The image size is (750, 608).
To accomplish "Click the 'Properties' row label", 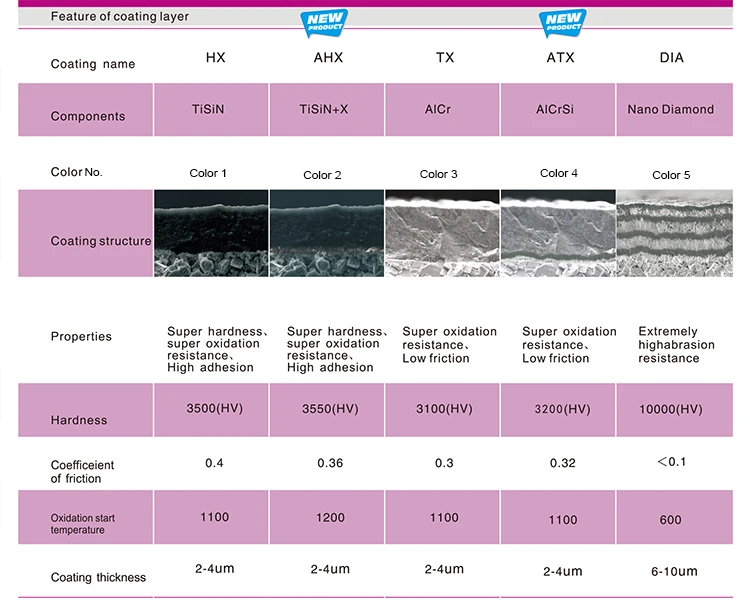I will coord(81,336).
